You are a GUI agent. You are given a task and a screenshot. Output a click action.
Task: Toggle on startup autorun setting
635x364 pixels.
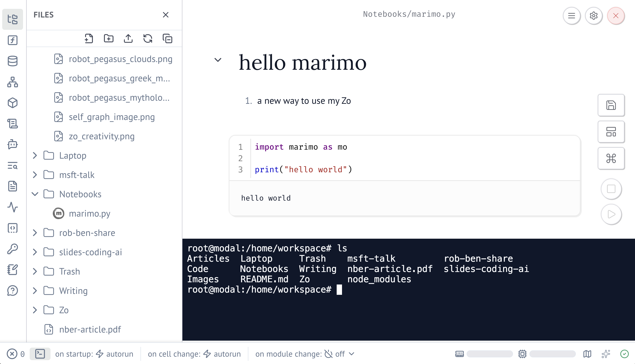click(x=94, y=354)
